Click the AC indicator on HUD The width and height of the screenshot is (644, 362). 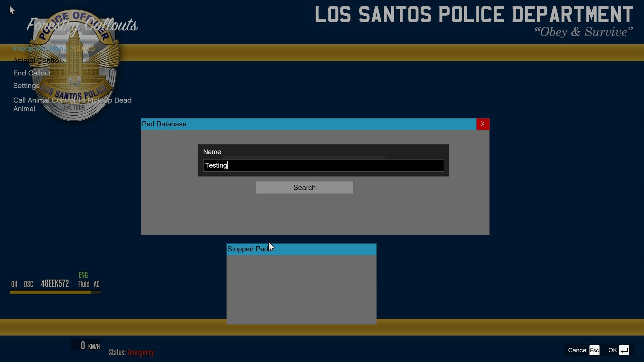coord(97,284)
